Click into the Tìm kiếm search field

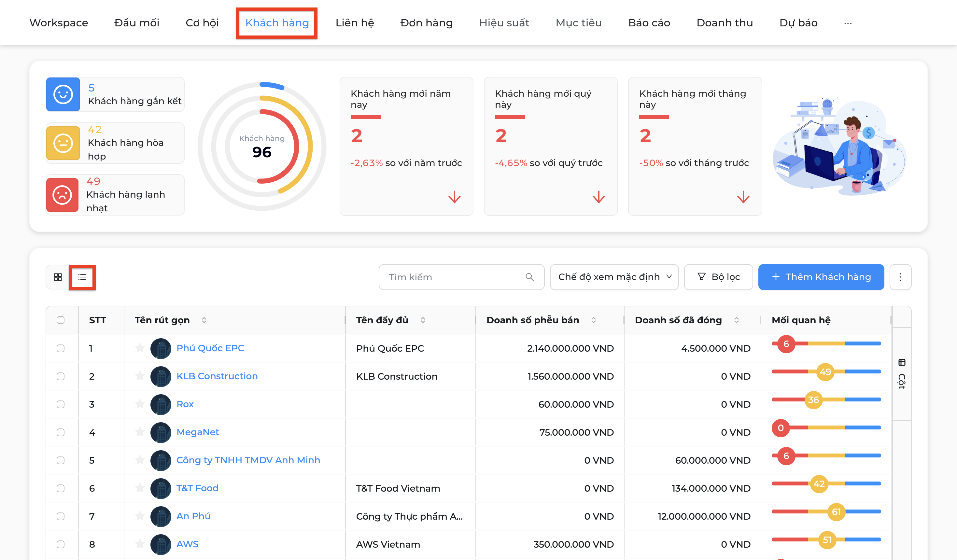click(x=461, y=277)
